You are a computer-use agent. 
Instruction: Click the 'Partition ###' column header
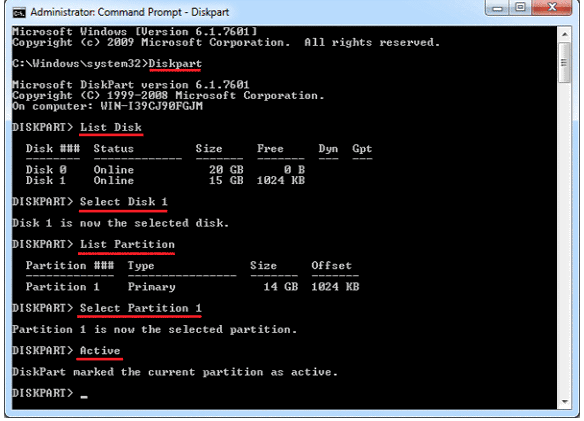(70, 266)
